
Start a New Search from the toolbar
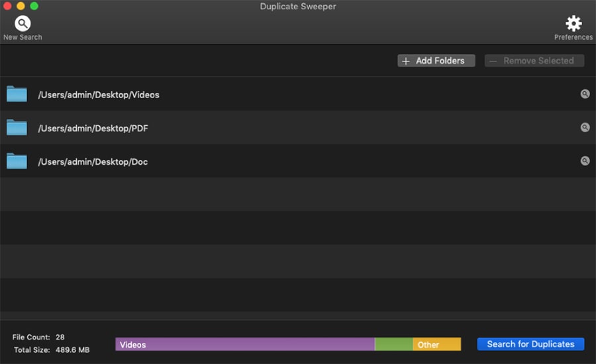coord(23,28)
